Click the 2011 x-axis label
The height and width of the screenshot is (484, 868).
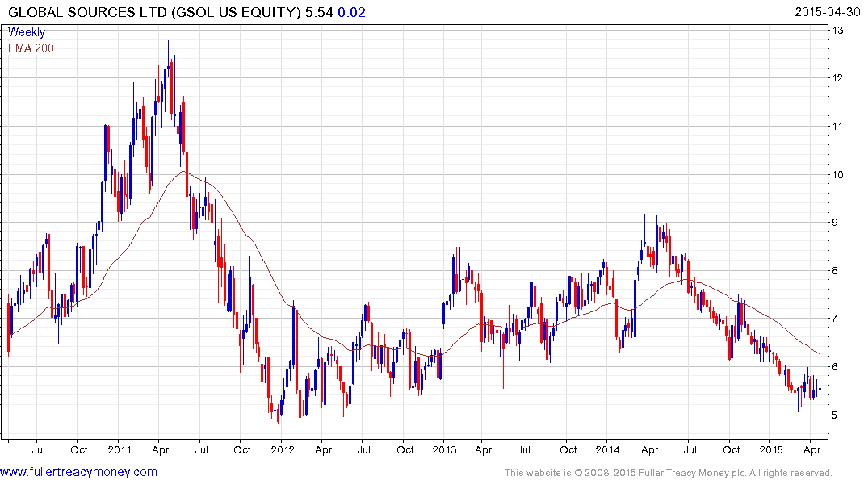pos(120,449)
